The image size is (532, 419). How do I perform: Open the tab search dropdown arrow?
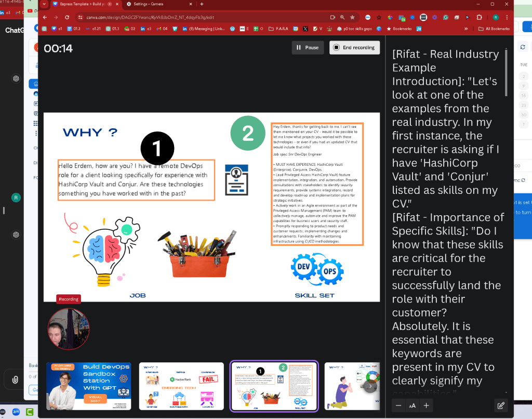(44, 4)
